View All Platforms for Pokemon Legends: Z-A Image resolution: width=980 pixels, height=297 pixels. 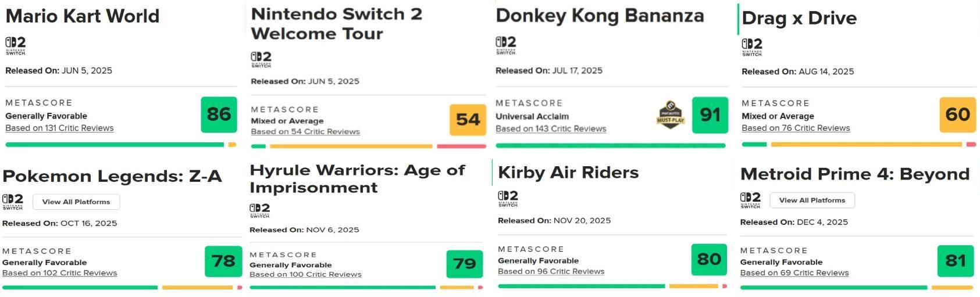[76, 202]
